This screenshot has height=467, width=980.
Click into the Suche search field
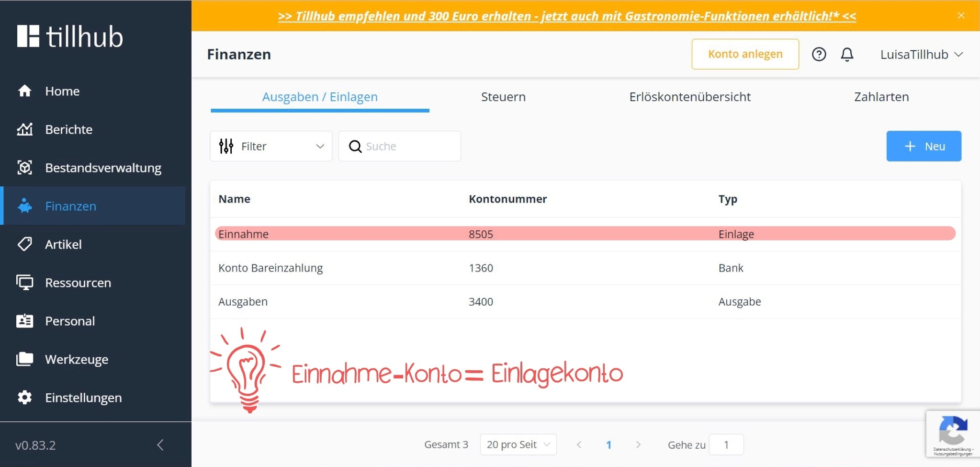(x=400, y=146)
